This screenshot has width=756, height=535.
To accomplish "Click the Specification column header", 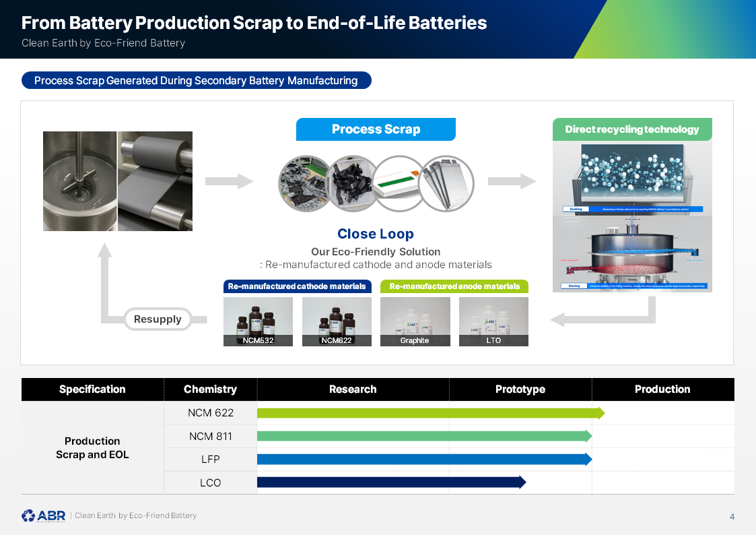I will coord(92,389).
